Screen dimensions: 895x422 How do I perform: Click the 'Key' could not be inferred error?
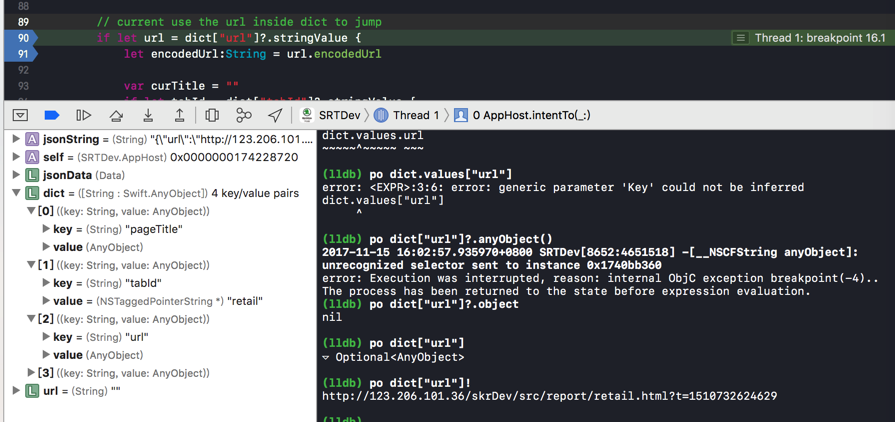[x=563, y=187]
